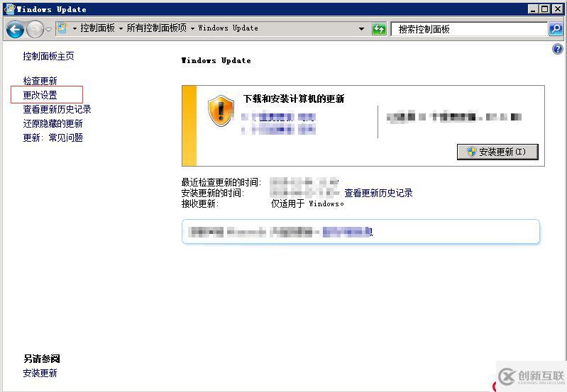Screen dimensions: 567x392
Task: Minimize the Windows Update window
Action: click(x=533, y=9)
